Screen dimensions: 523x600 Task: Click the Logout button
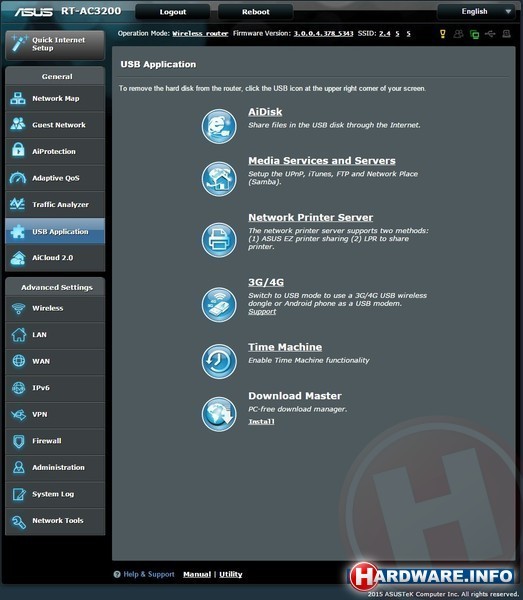click(x=173, y=12)
